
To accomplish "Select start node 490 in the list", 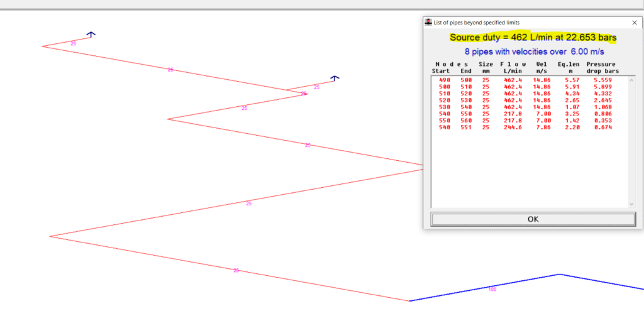I will pyautogui.click(x=445, y=80).
